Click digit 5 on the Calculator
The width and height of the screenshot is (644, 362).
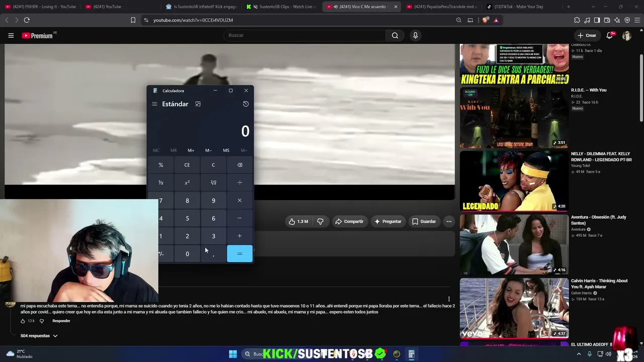coord(187,218)
